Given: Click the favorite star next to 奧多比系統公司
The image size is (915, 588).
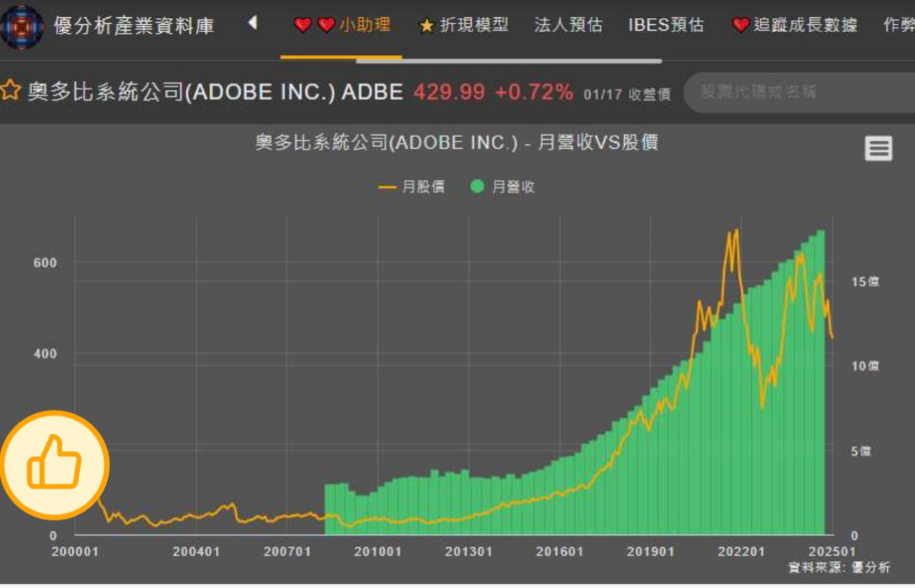Looking at the screenshot, I should [x=10, y=91].
